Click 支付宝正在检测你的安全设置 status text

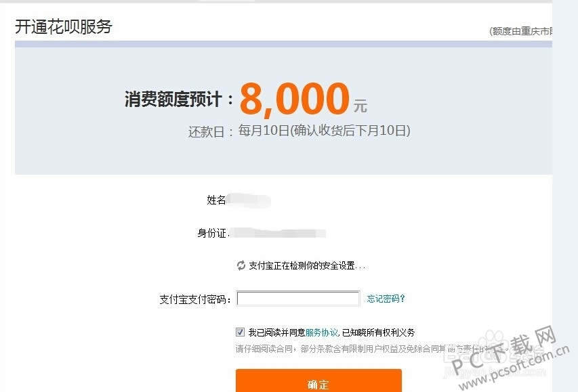tap(308, 265)
